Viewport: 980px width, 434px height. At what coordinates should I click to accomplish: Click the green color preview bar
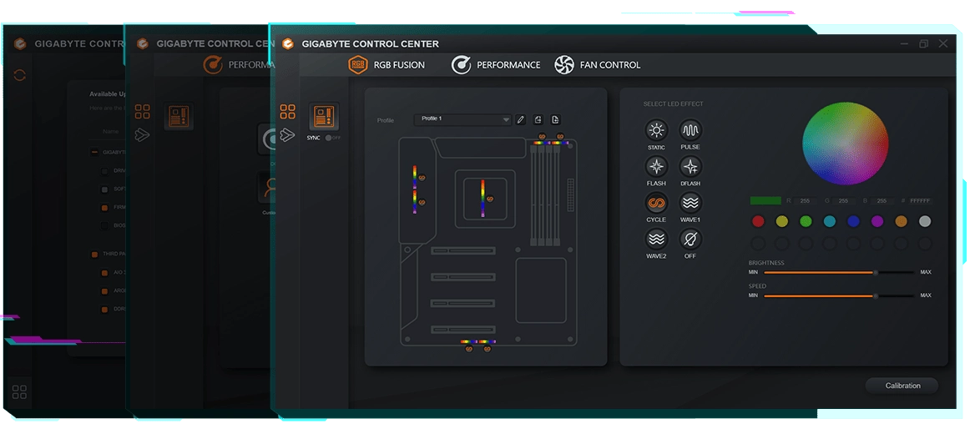(x=765, y=200)
